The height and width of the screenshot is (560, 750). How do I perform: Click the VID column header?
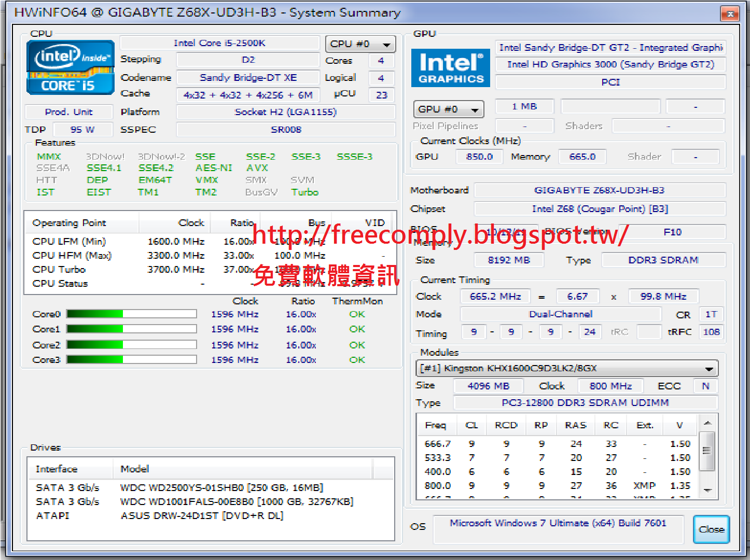tap(365, 223)
